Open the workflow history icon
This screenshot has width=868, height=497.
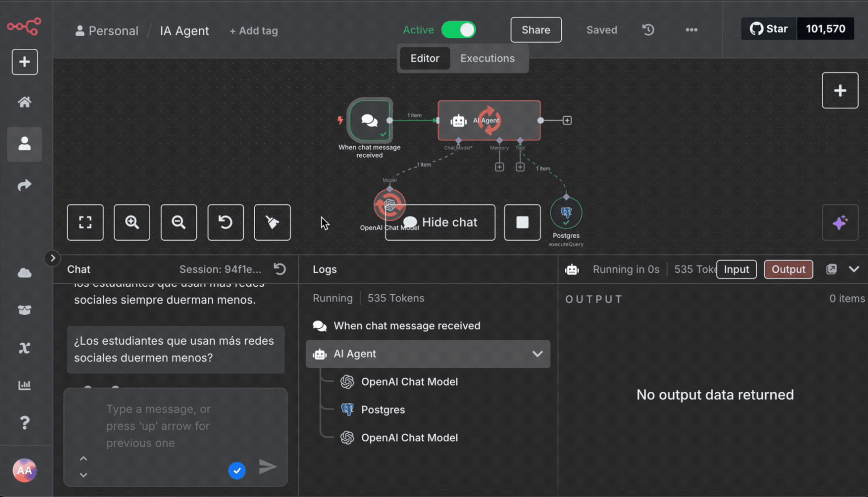coord(649,30)
